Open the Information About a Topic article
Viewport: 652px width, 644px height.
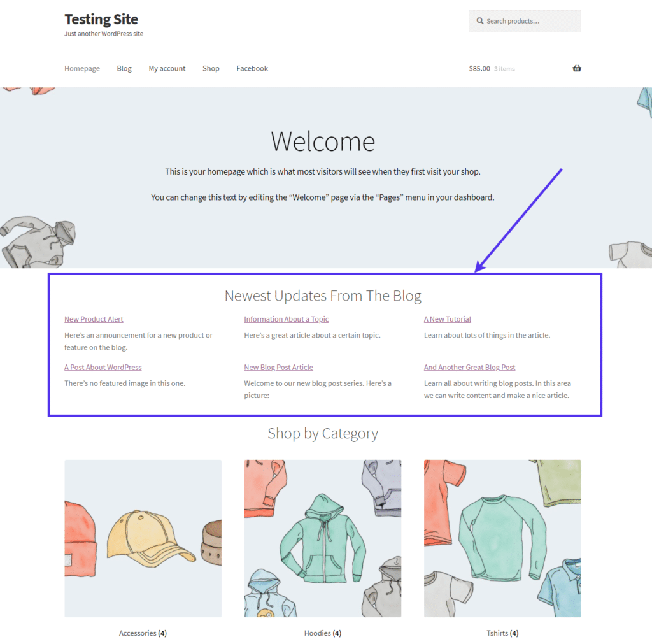point(286,318)
